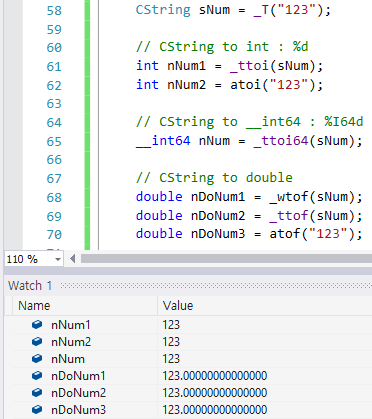372x419 pixels.
Task: Click the Value column header
Action: 178,306
